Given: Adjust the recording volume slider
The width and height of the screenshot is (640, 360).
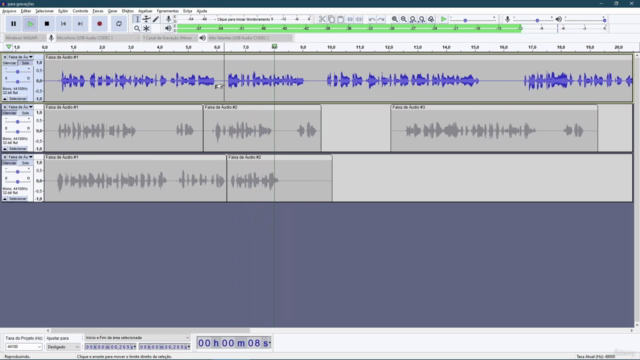Looking at the screenshot, I should pos(533,20).
